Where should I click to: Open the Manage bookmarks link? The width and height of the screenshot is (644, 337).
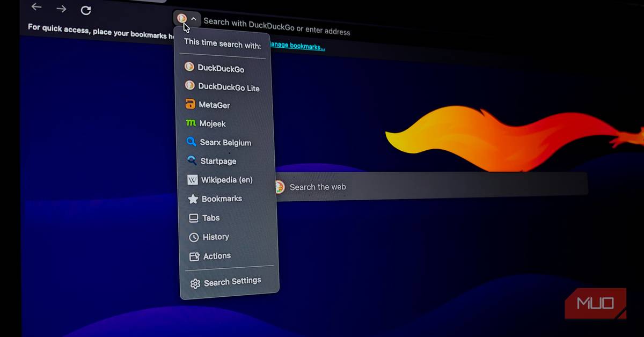(297, 46)
